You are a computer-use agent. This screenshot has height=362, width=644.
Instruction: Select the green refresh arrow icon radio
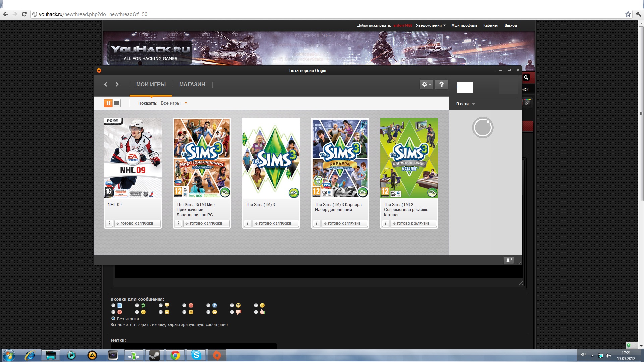click(x=137, y=305)
